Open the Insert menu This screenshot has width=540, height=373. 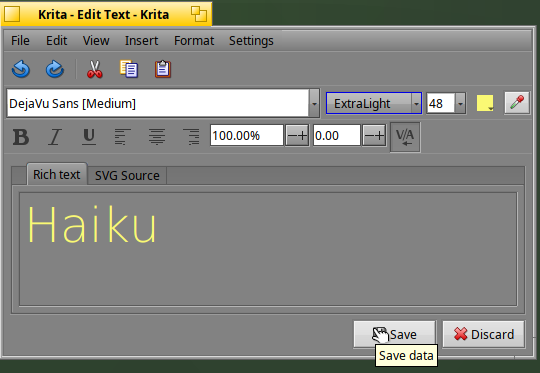point(142,41)
